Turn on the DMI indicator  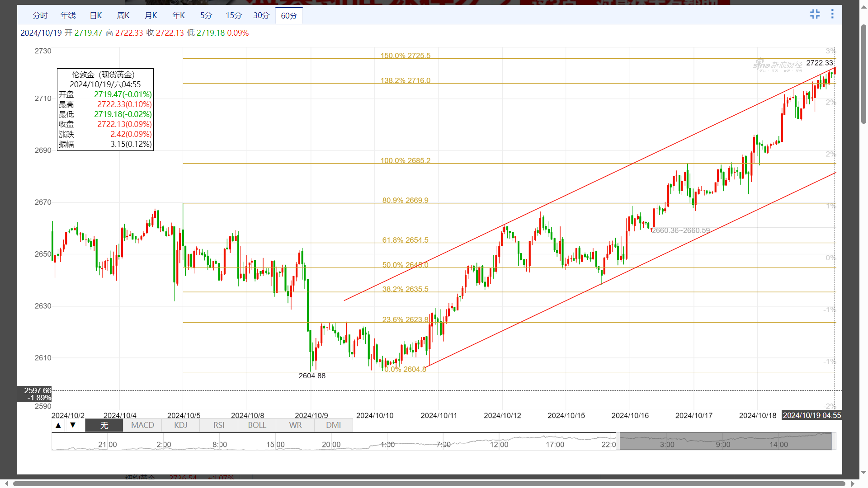click(333, 425)
